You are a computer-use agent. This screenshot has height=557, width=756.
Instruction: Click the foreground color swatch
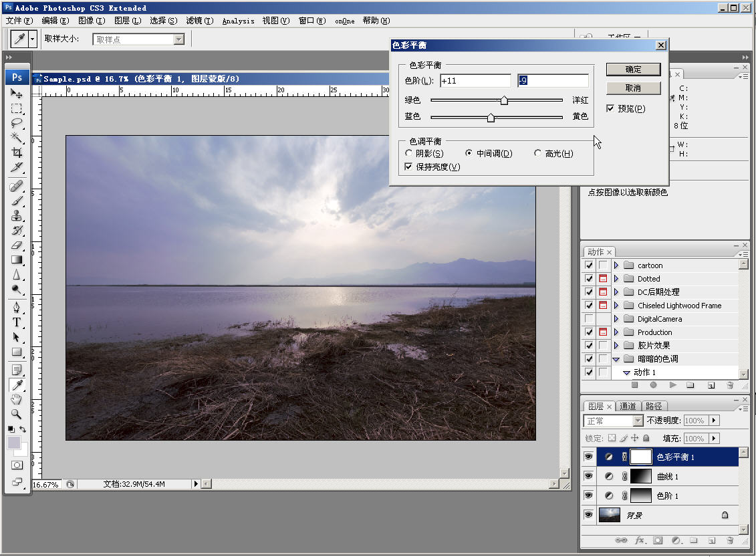click(x=14, y=442)
